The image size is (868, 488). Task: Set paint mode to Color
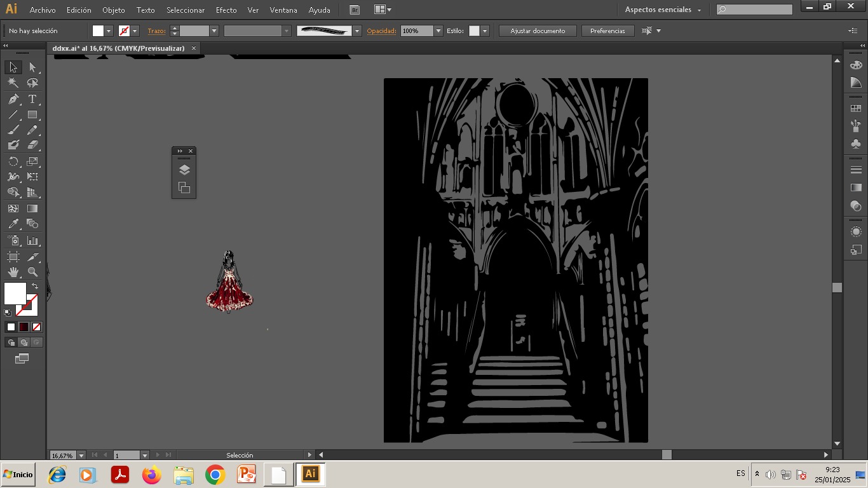[11, 327]
